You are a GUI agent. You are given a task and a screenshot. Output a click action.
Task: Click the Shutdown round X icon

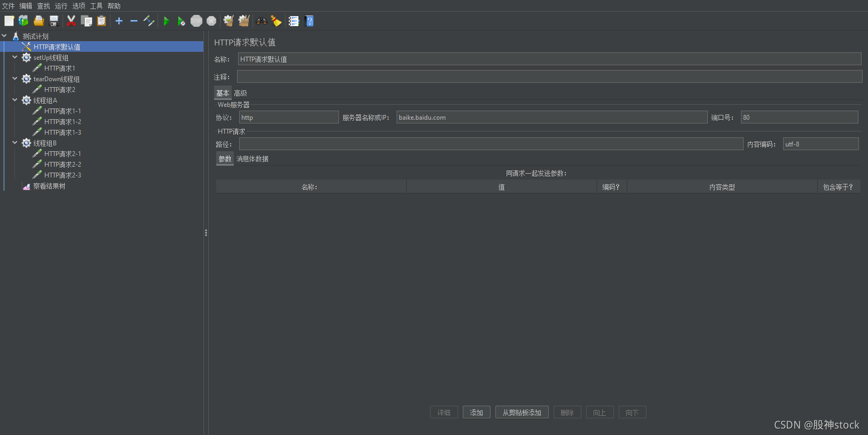click(x=211, y=21)
